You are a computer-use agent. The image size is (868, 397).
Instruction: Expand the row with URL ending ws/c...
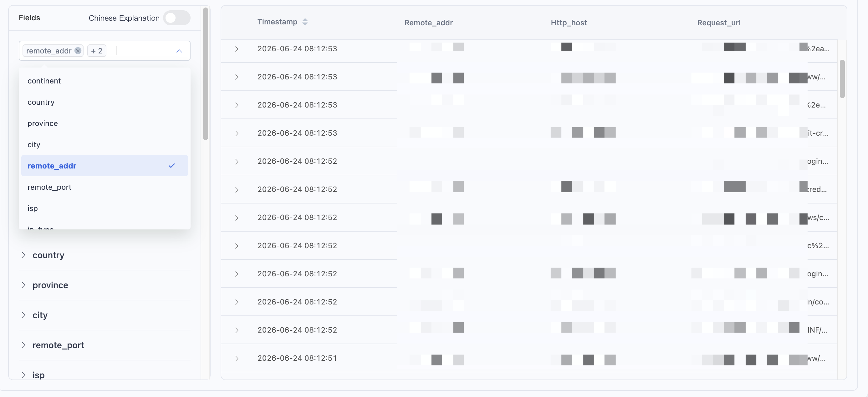pyautogui.click(x=237, y=218)
